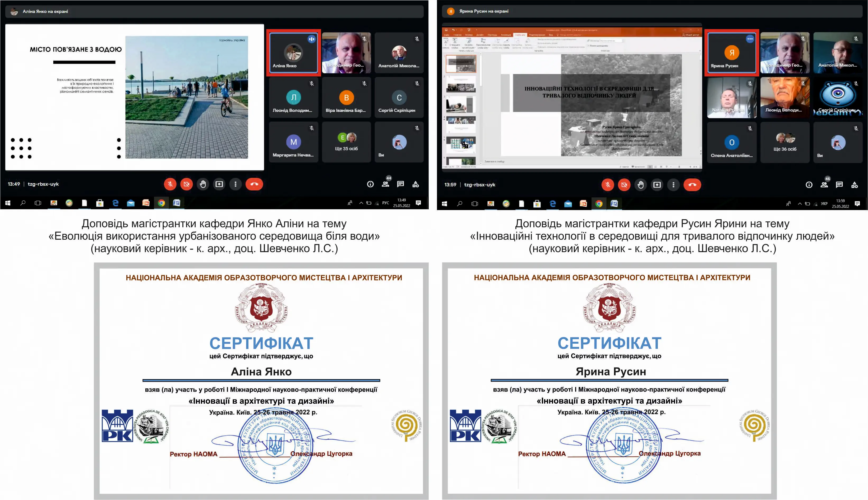Open activities panel in the 13:59 meeting
The image size is (868, 500).
click(x=855, y=185)
